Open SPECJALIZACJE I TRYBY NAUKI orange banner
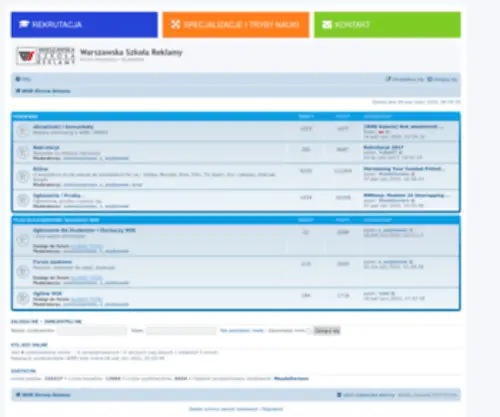Image resolution: width=500 pixels, height=417 pixels. click(236, 25)
